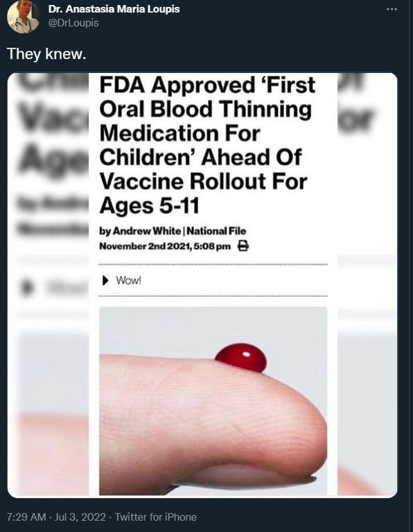Click the FDA Approved article headline

click(207, 145)
